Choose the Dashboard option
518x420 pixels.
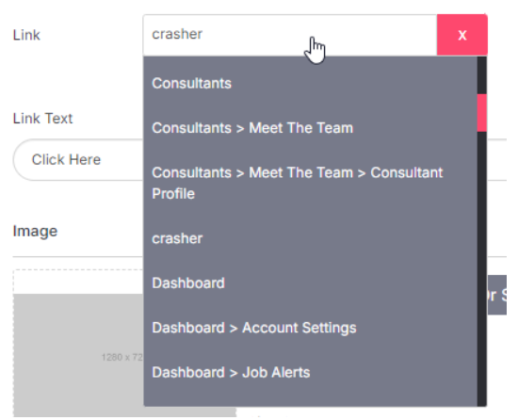310,283
